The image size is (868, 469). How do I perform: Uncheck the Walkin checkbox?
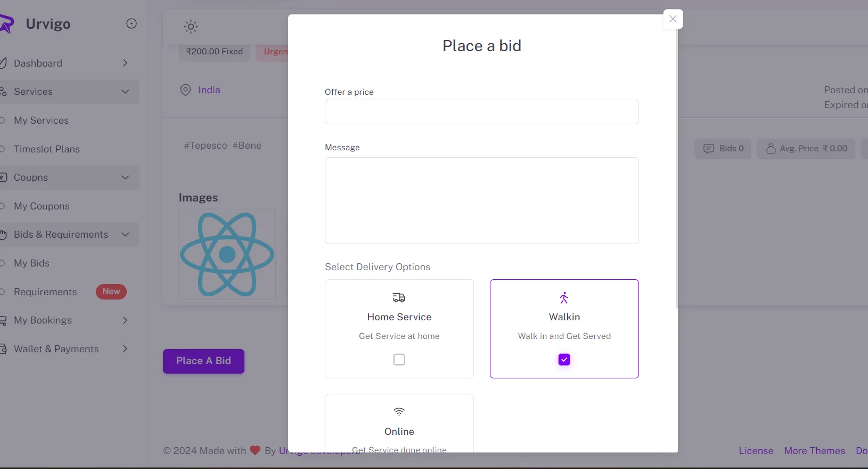[x=564, y=360]
